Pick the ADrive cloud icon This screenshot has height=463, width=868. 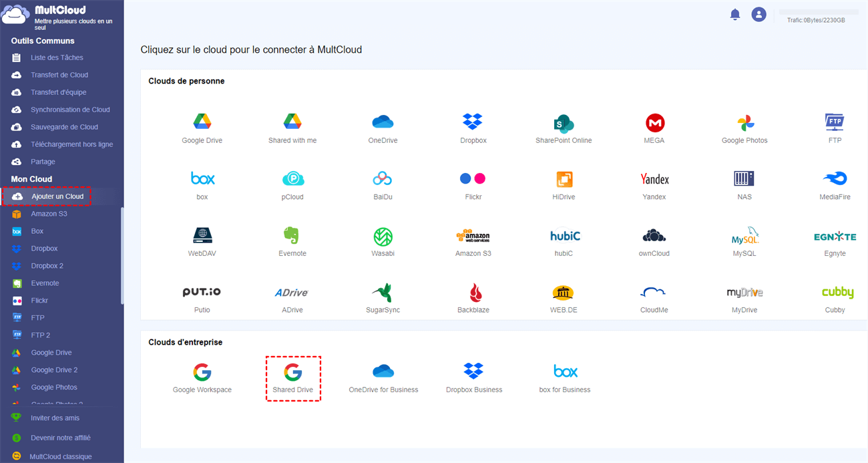[x=292, y=293]
